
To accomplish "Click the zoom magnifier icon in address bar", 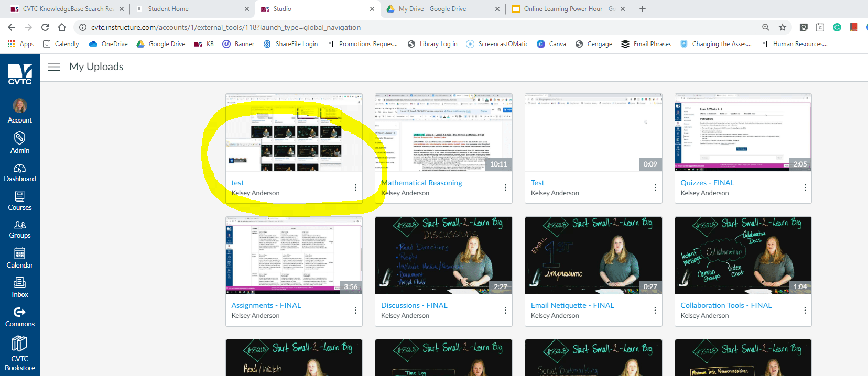I will 766,27.
